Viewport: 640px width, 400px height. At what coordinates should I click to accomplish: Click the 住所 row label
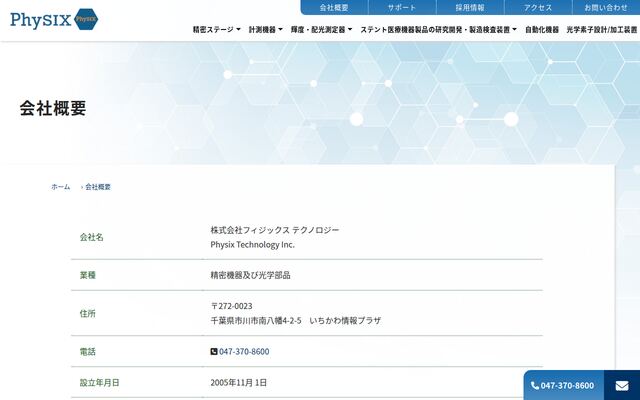click(87, 313)
